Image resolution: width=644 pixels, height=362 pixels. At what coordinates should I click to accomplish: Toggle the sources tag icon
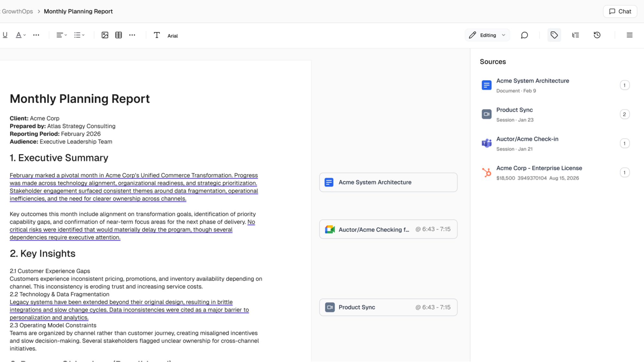click(554, 35)
